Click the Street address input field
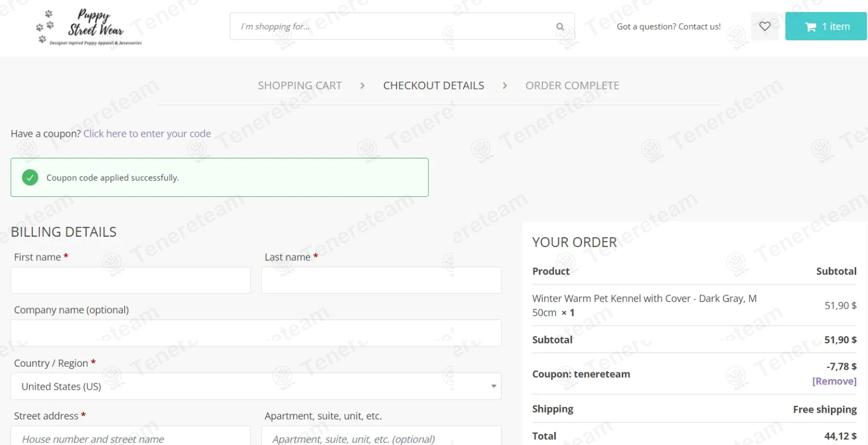Image resolution: width=868 pixels, height=445 pixels. coord(130,436)
